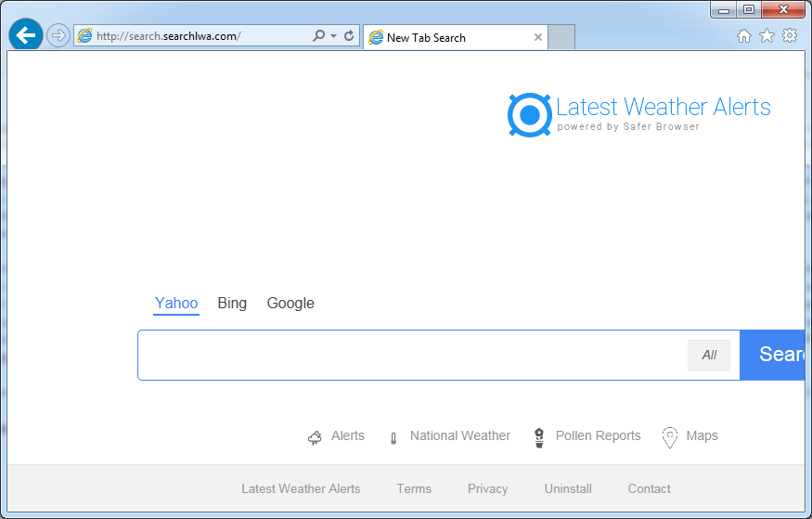Viewport: 812px width, 519px height.
Task: Switch search engine to Google
Action: pos(290,303)
